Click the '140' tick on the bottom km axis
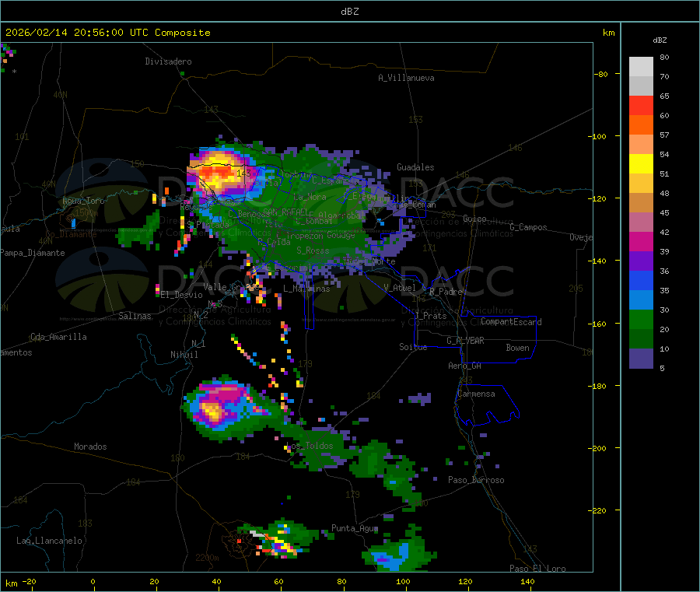This screenshot has height=592, width=700. [527, 581]
